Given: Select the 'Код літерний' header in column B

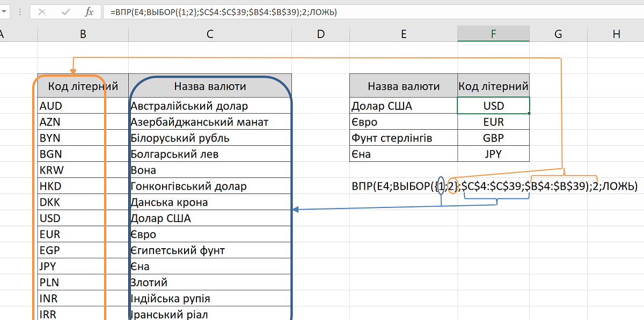Looking at the screenshot, I should tap(83, 86).
